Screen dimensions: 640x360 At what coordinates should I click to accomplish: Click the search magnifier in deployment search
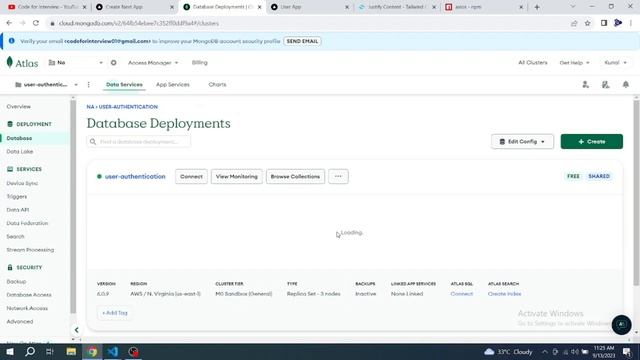pos(93,142)
